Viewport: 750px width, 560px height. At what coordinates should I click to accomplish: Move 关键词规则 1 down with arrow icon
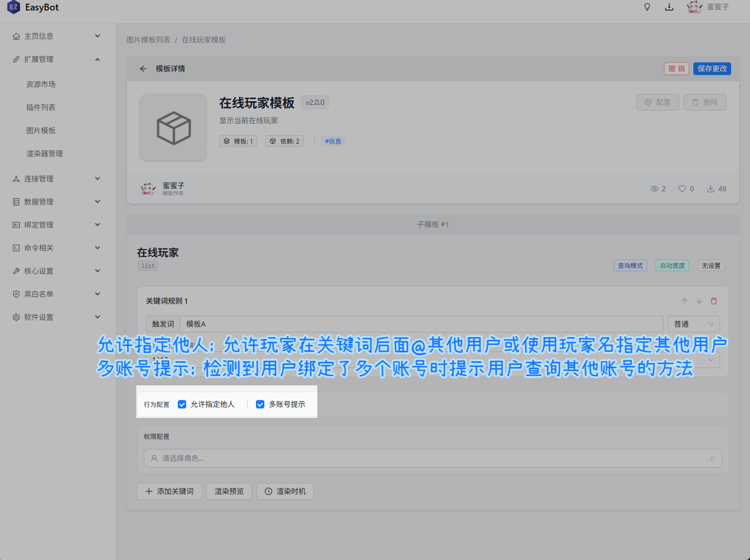pos(699,301)
